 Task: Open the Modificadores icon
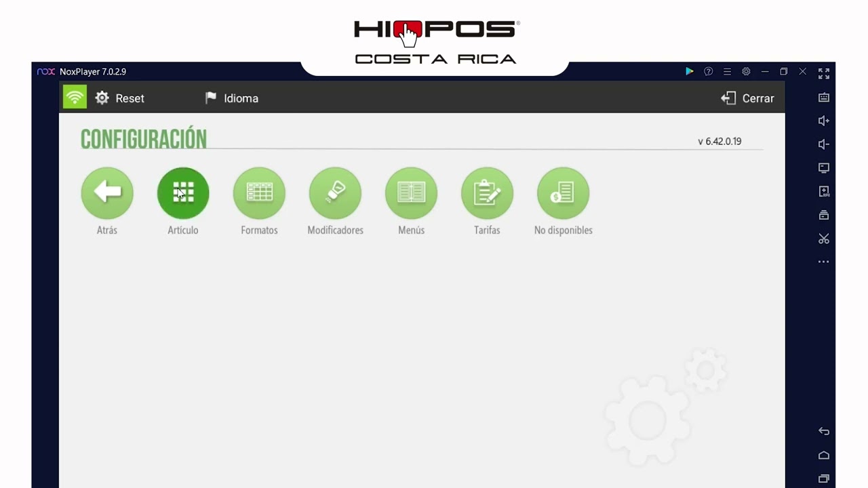(335, 193)
